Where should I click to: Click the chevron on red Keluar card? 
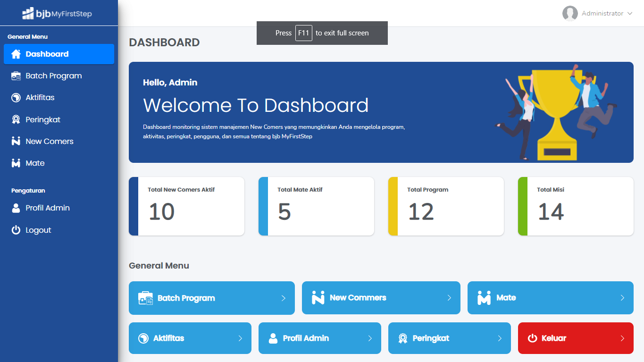point(622,338)
